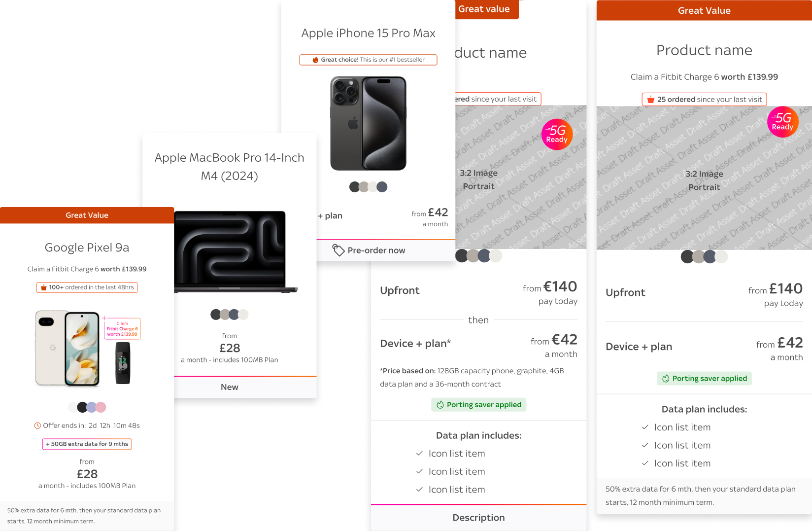Choose the white swatch under the MacBook Pro
Image resolution: width=812 pixels, height=531 pixels.
(243, 315)
